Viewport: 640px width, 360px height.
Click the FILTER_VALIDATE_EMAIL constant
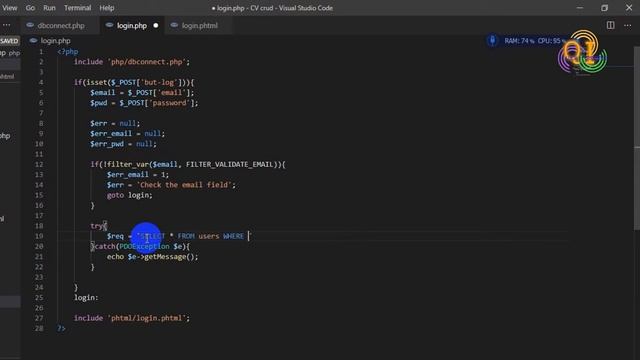(x=229, y=164)
